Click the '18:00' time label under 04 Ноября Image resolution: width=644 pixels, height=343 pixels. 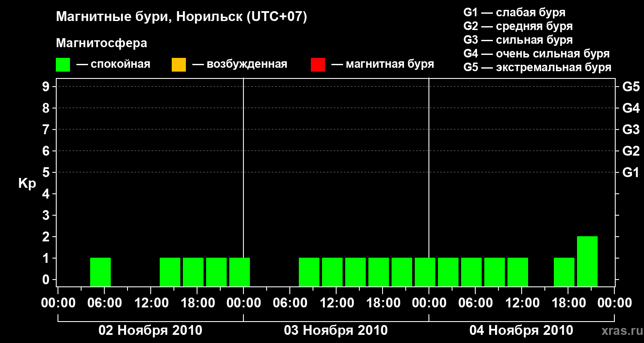pos(568,303)
